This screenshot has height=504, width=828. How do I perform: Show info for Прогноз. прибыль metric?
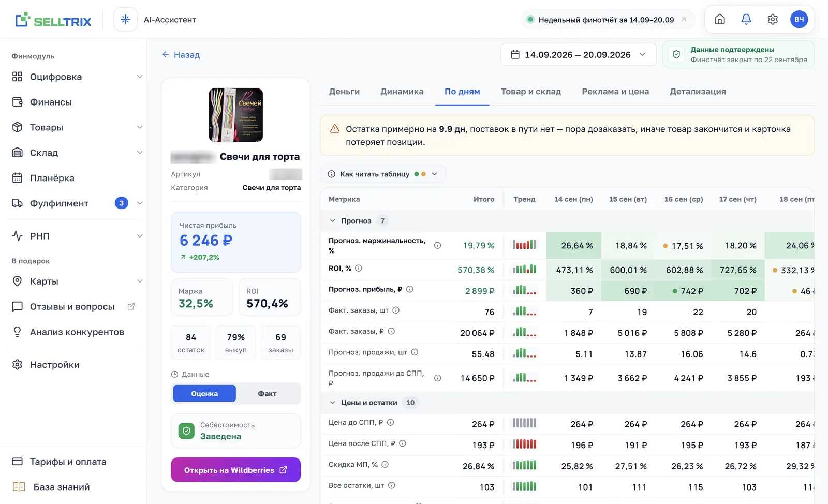(x=410, y=289)
